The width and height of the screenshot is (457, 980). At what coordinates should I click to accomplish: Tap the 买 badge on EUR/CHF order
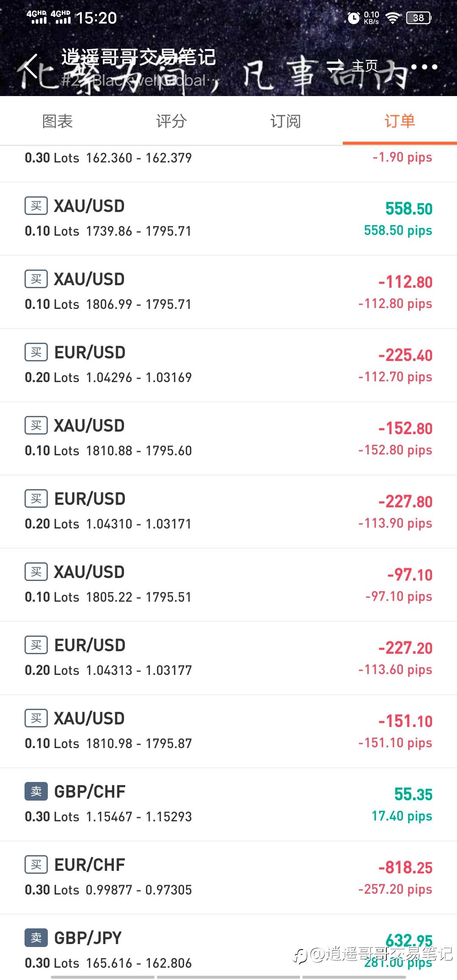tap(36, 864)
